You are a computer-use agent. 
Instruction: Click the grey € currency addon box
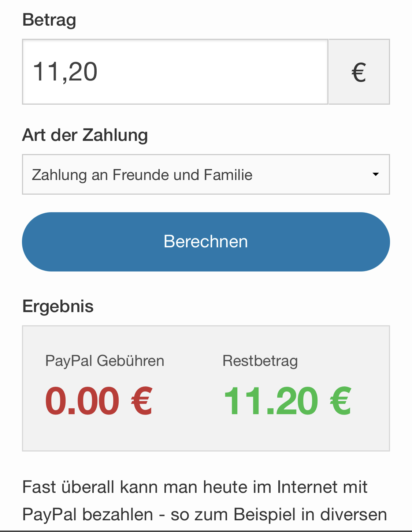click(x=359, y=72)
